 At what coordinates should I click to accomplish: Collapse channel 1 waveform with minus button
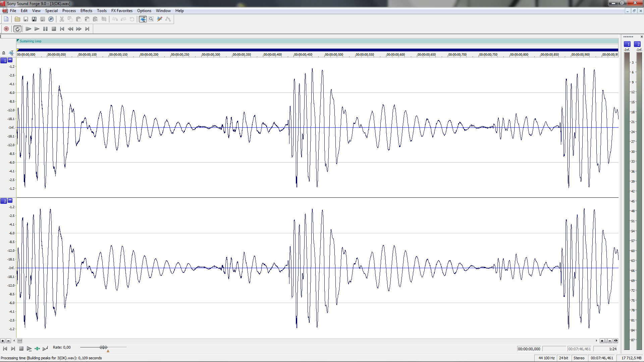[10, 60]
